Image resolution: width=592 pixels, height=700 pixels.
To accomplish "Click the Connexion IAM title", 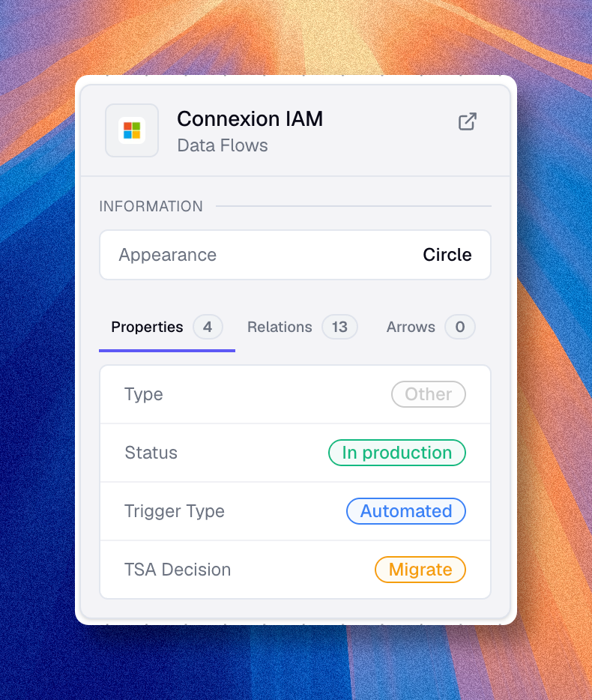I will [250, 118].
